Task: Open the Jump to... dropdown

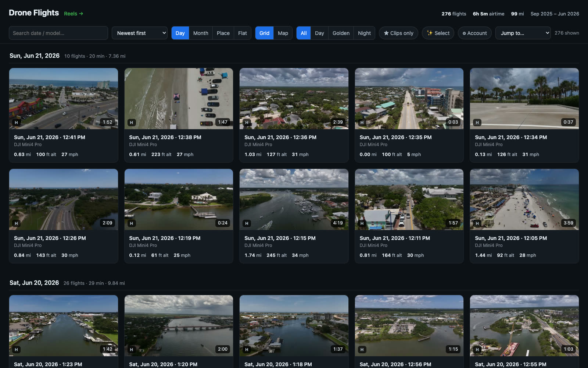Action: tap(523, 33)
